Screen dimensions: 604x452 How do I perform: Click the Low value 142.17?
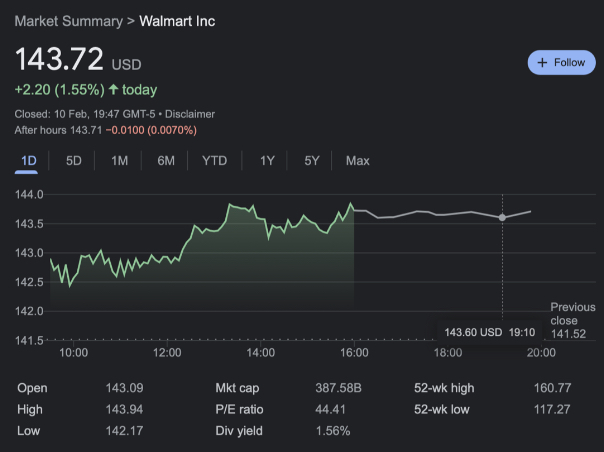tap(124, 431)
